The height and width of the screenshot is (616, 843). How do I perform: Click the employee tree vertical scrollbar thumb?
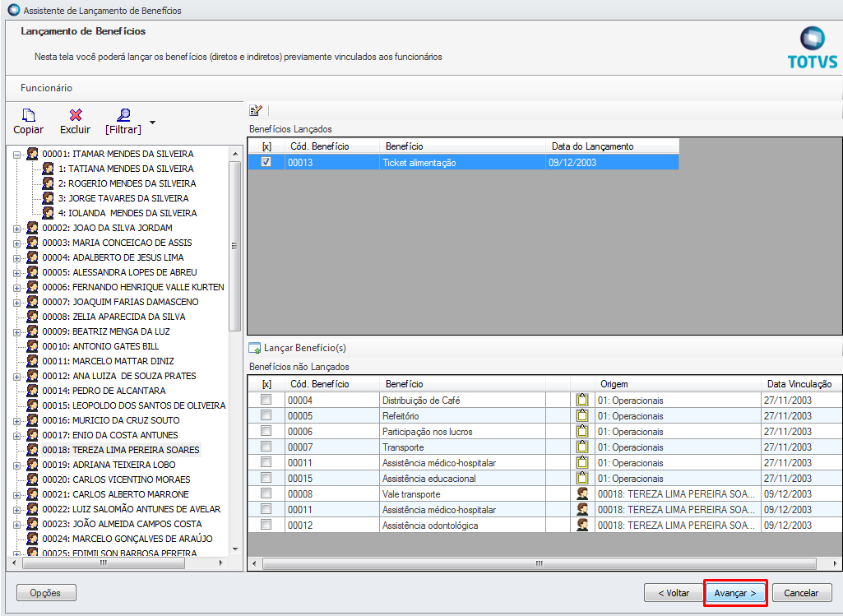pos(235,246)
